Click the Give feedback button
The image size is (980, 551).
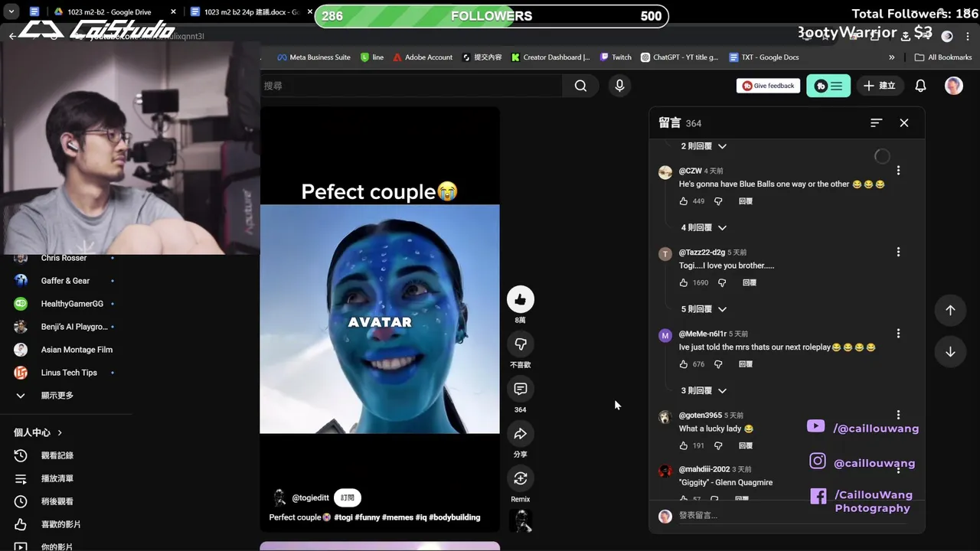(768, 86)
